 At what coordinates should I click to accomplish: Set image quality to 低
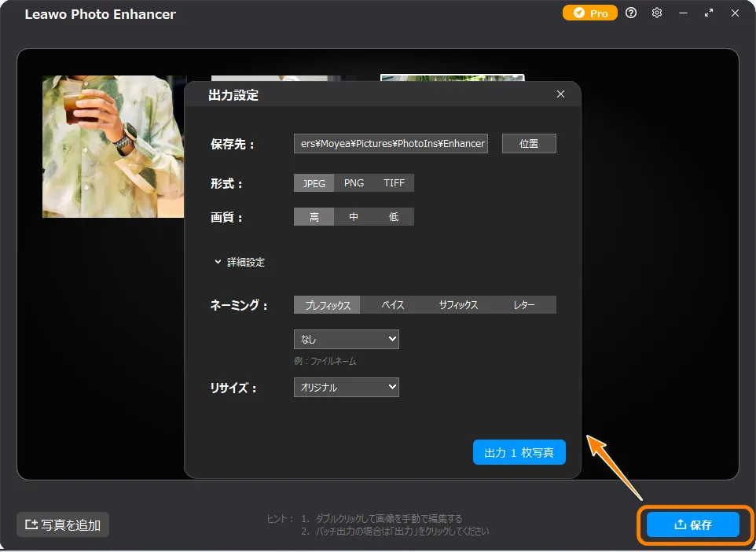click(394, 217)
